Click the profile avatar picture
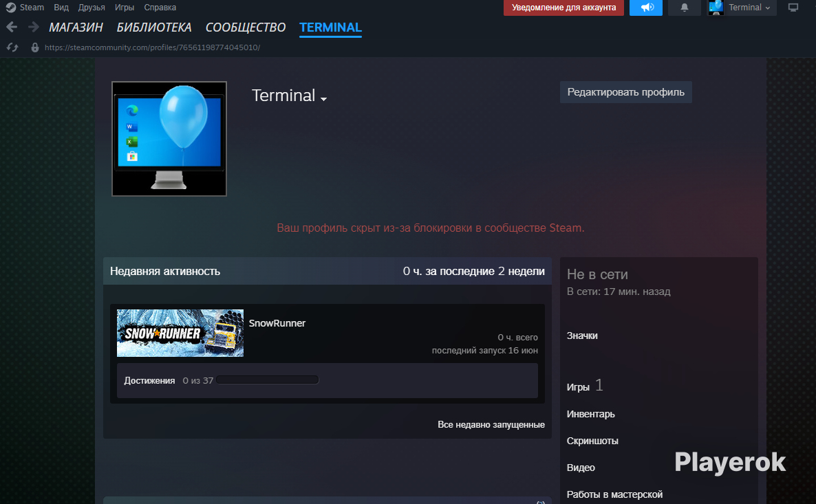This screenshot has width=816, height=504. [169, 139]
